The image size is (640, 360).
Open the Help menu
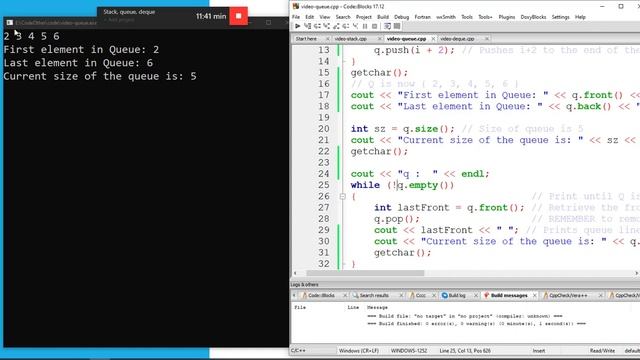coord(580,17)
